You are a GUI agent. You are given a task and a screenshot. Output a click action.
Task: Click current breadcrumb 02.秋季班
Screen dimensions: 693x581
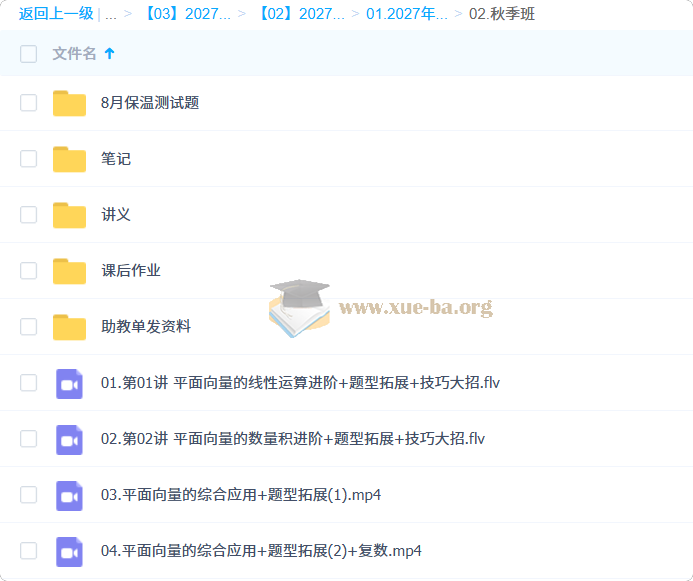(x=502, y=14)
